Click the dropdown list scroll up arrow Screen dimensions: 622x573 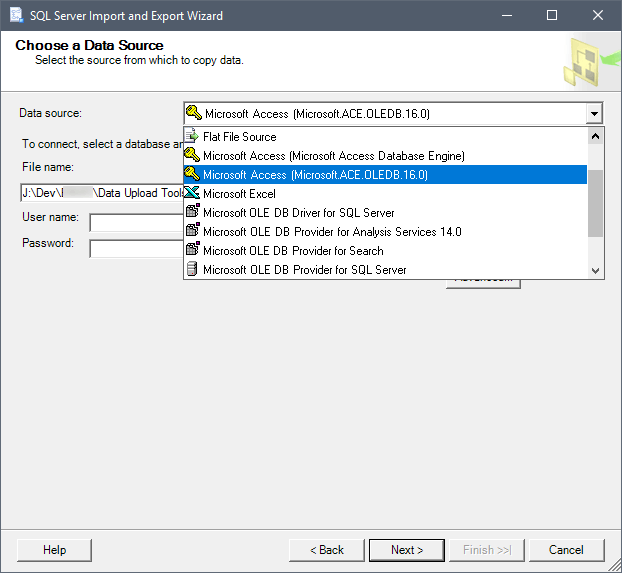click(x=595, y=137)
